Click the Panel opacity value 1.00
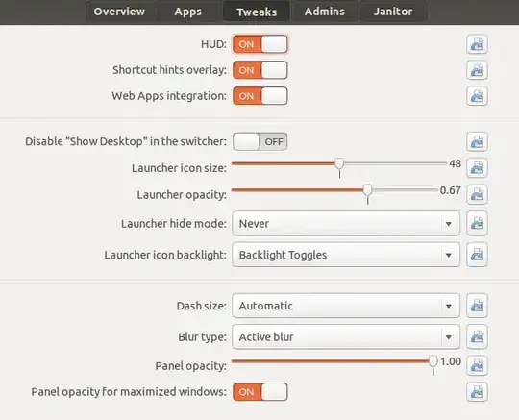The image size is (519, 420). [451, 361]
